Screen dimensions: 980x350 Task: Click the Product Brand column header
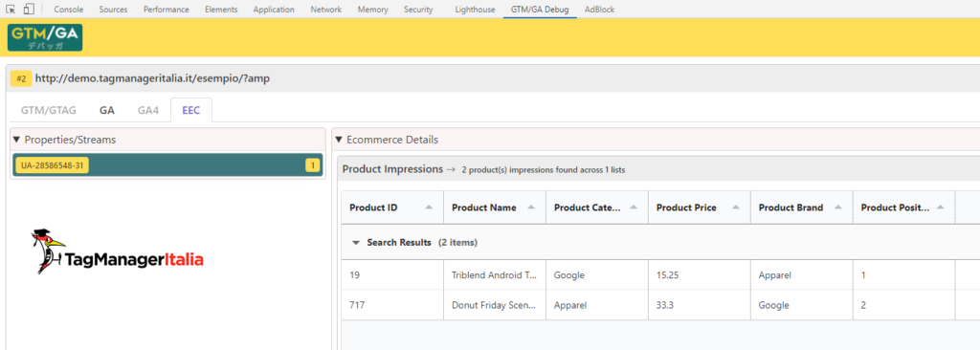(802, 208)
